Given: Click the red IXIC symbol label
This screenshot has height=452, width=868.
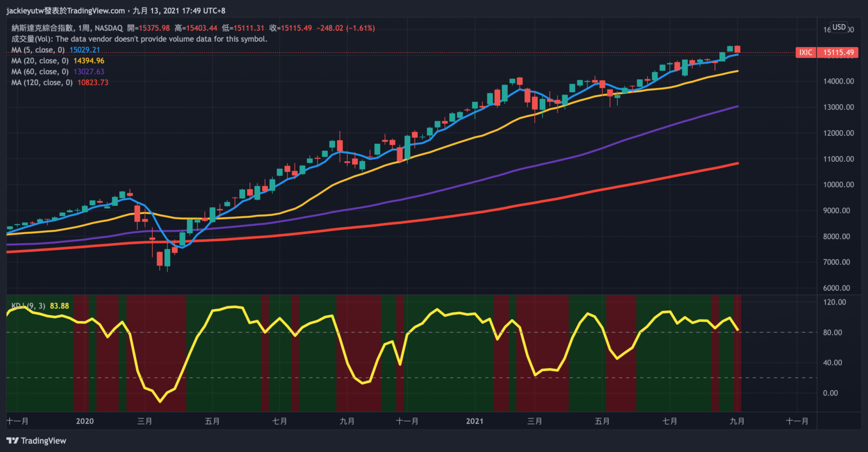Looking at the screenshot, I should [x=806, y=53].
